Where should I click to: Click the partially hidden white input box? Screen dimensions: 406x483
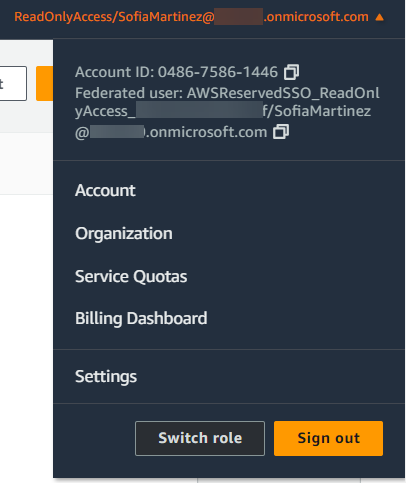click(x=13, y=83)
